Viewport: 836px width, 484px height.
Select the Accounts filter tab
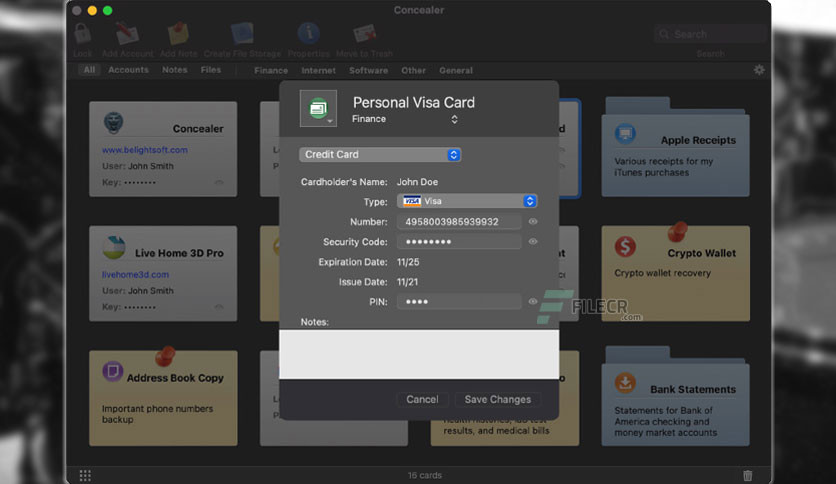point(128,70)
